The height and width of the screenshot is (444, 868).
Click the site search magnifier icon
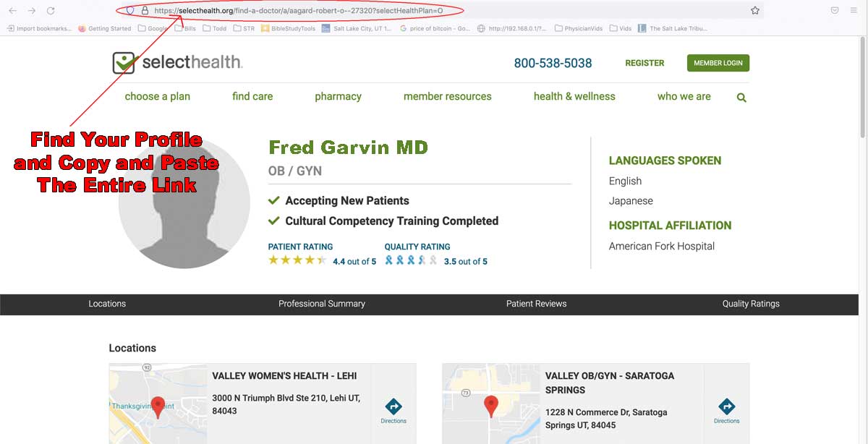coord(741,98)
